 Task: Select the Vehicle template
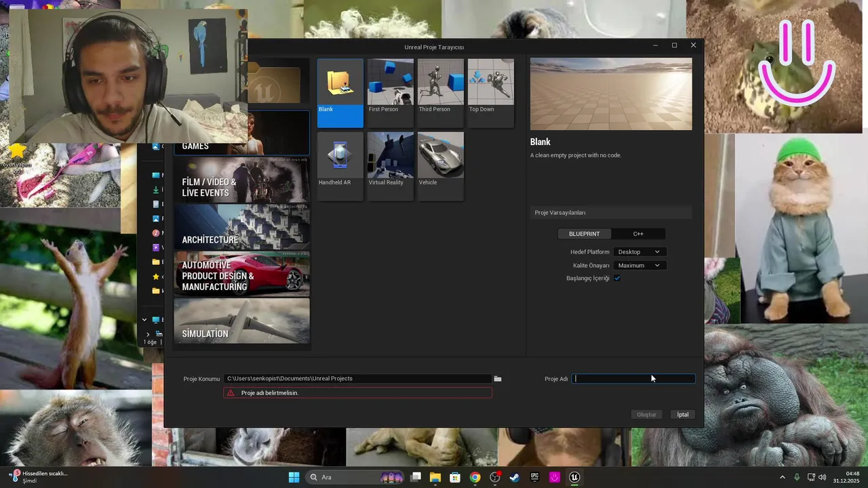(x=441, y=166)
